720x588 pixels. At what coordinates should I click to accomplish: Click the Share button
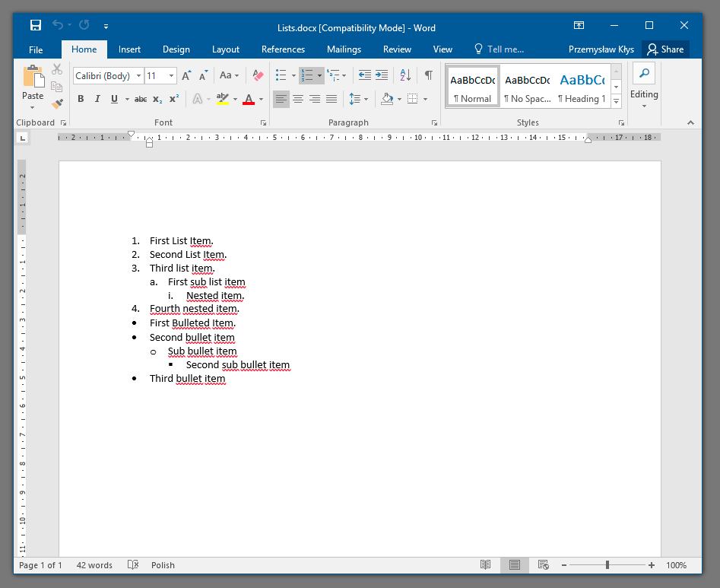(665, 49)
